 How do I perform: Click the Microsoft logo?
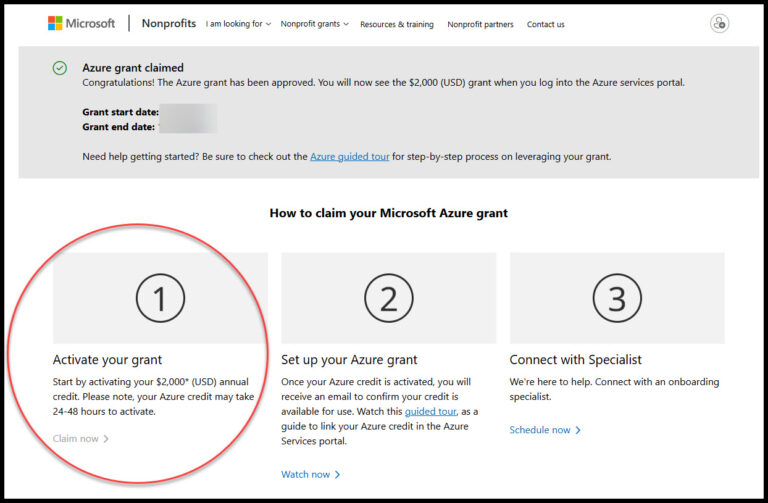(81, 23)
